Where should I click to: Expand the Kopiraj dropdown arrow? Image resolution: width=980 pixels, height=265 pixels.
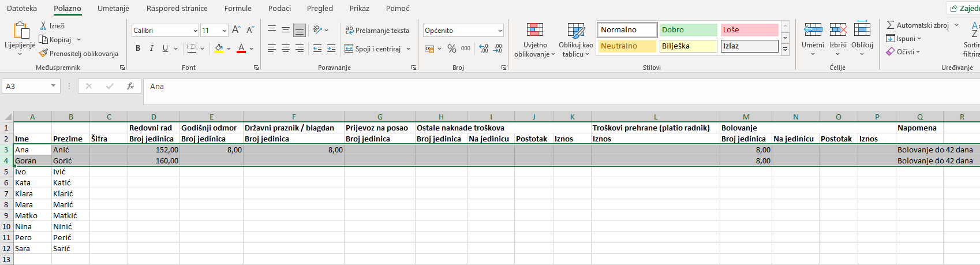[78, 40]
